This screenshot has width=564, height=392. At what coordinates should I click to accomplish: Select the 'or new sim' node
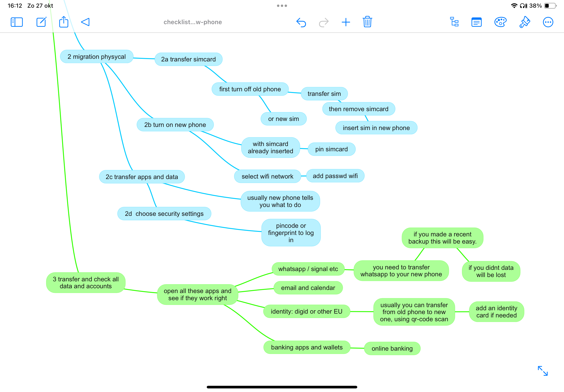[x=283, y=119]
